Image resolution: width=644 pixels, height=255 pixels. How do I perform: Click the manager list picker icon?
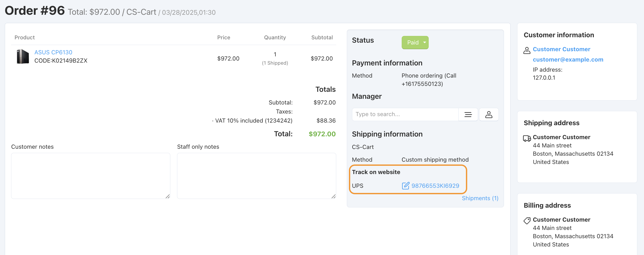(468, 114)
